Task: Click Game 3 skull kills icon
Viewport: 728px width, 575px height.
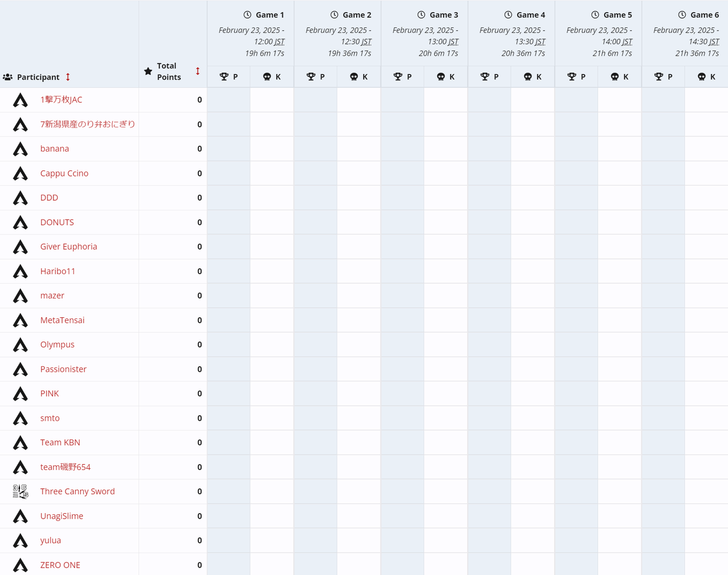Action: [441, 77]
